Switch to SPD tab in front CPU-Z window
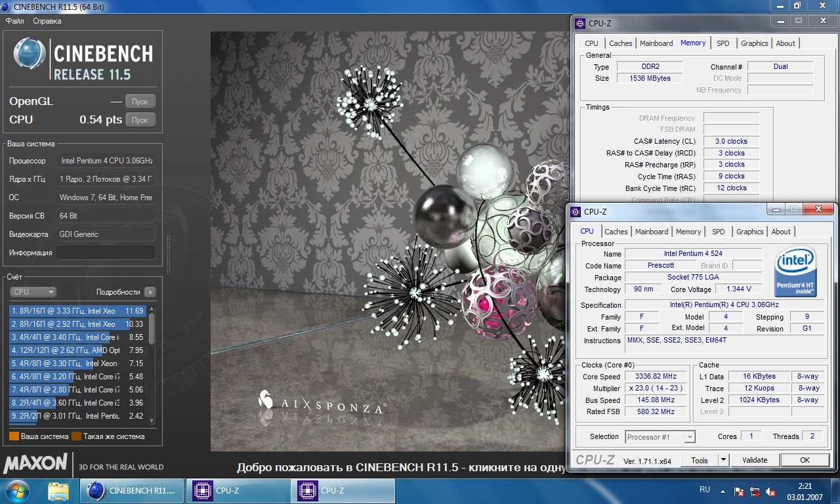 pos(719,232)
